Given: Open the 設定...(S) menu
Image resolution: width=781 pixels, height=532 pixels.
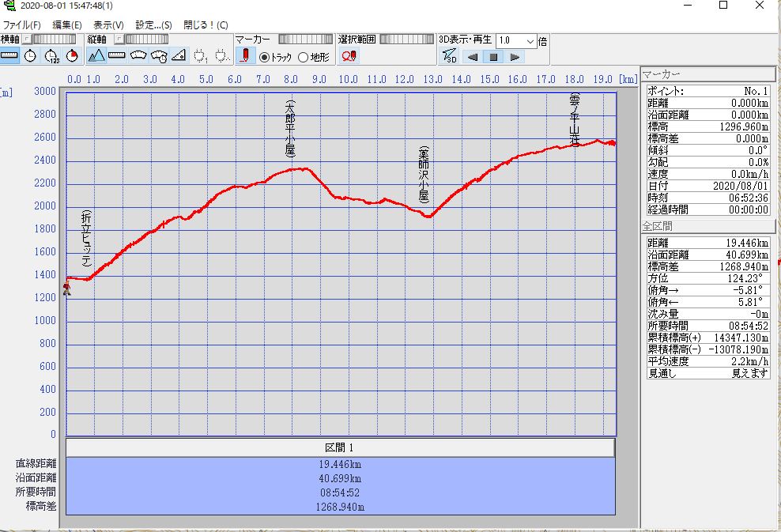Looking at the screenshot, I should (x=153, y=25).
